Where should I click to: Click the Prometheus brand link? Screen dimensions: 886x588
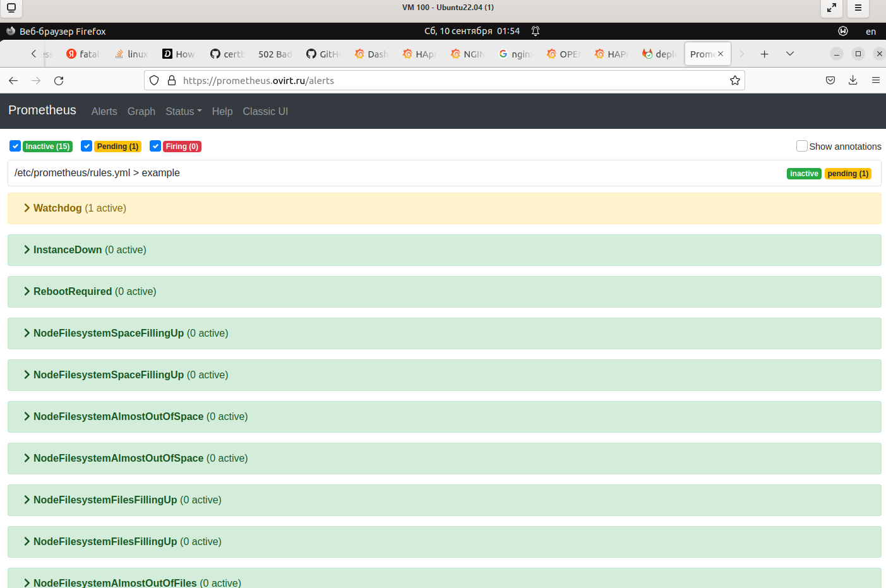[x=42, y=110]
